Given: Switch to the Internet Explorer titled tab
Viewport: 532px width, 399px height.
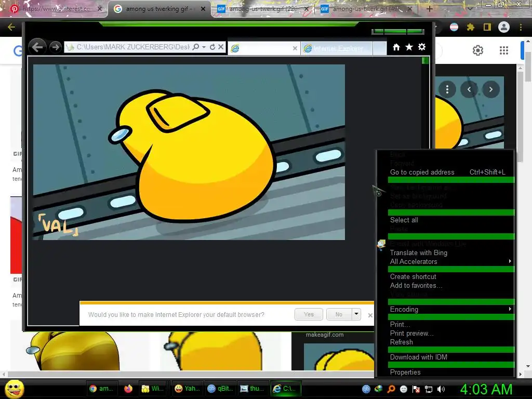Looking at the screenshot, I should coord(336,48).
